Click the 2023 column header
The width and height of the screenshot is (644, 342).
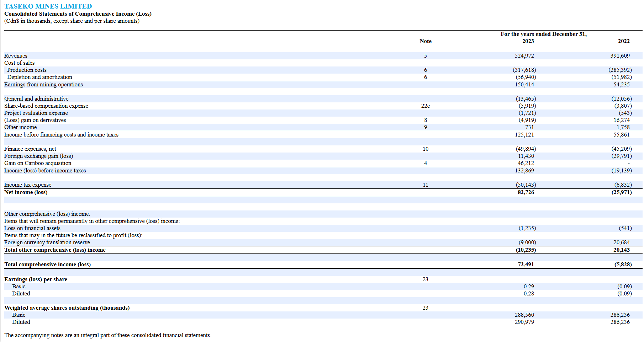pos(528,41)
